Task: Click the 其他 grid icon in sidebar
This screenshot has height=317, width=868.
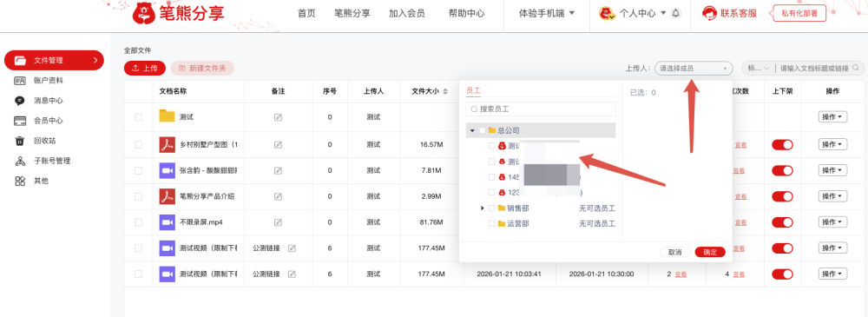Action: [20, 181]
